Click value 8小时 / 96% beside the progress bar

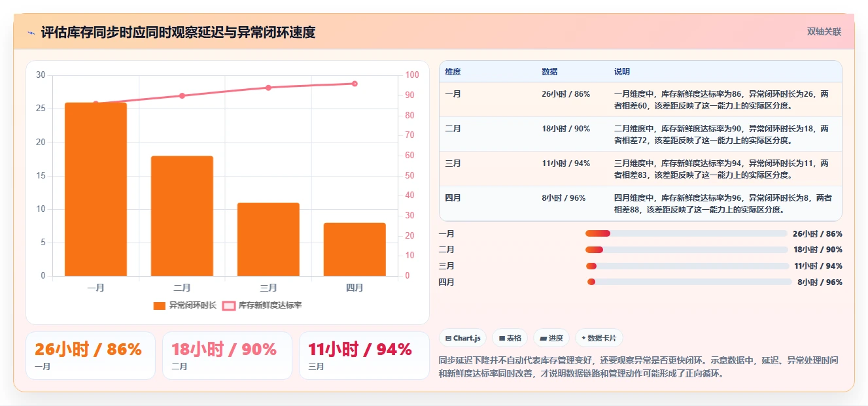820,282
